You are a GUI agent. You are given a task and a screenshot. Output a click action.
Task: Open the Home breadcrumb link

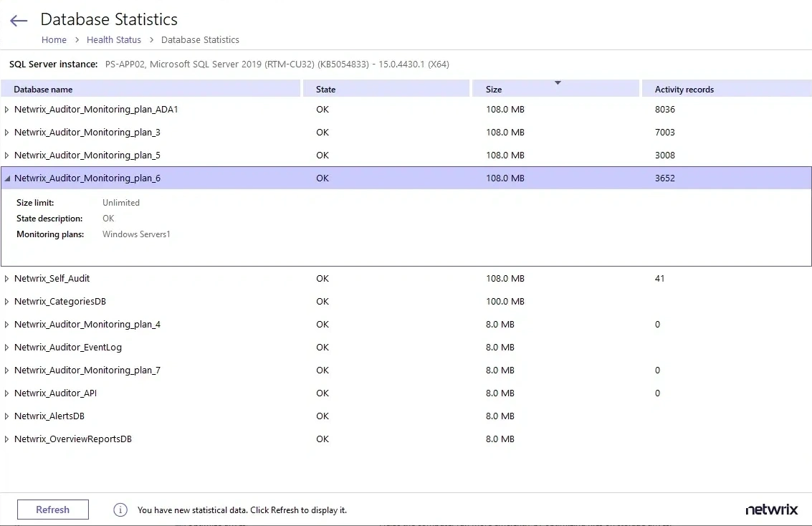(54, 39)
